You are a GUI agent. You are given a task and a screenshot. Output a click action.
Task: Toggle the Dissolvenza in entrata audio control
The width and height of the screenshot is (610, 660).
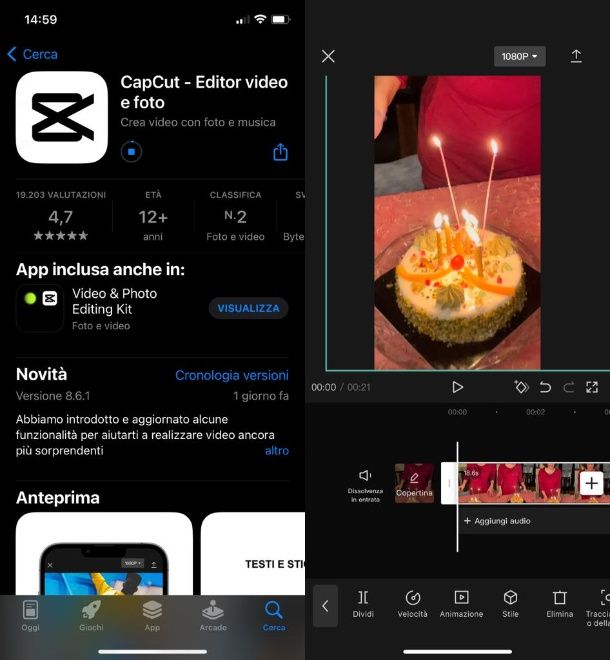(365, 486)
